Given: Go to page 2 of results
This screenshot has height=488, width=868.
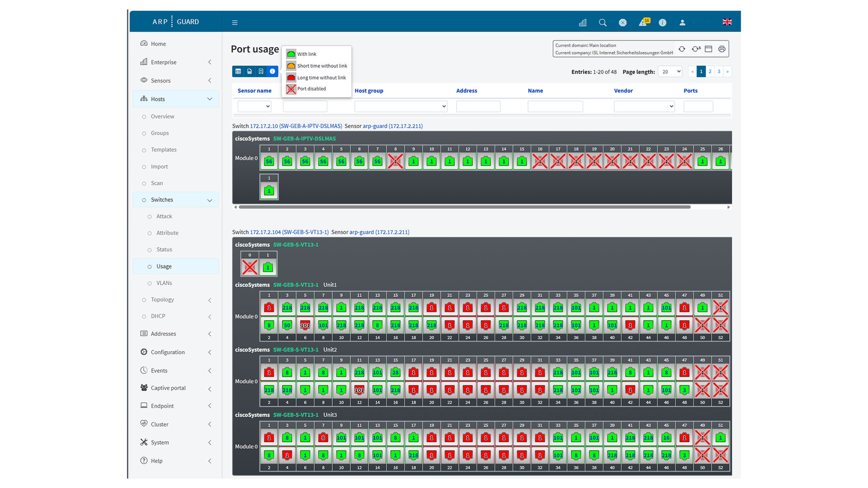Looking at the screenshot, I should click(710, 72).
